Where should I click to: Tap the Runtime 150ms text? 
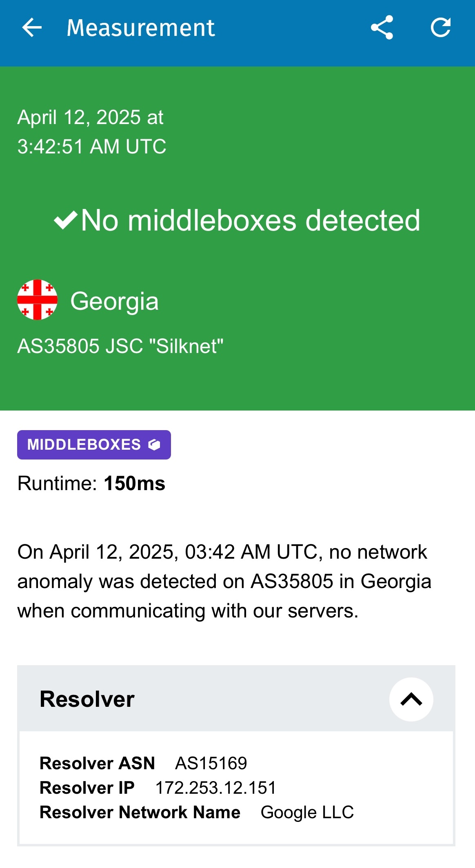coord(91,484)
